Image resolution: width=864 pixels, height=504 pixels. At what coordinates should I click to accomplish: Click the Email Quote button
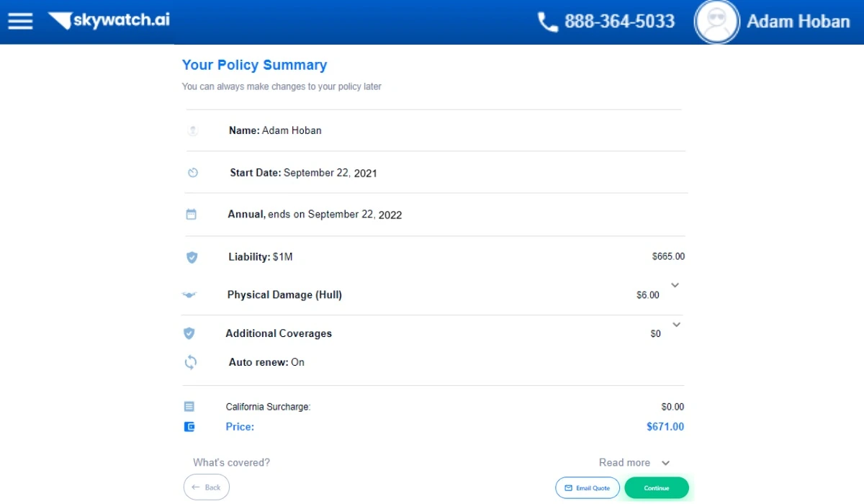pos(588,488)
